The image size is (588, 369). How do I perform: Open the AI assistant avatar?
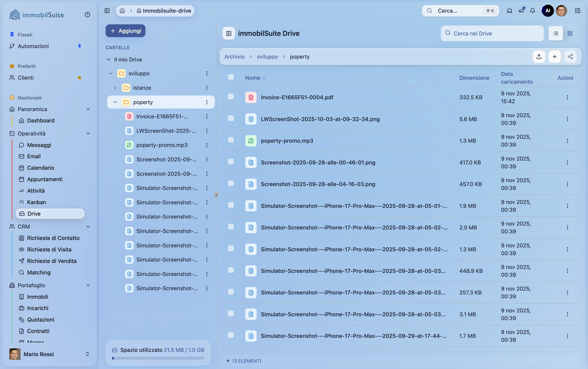pyautogui.click(x=548, y=11)
